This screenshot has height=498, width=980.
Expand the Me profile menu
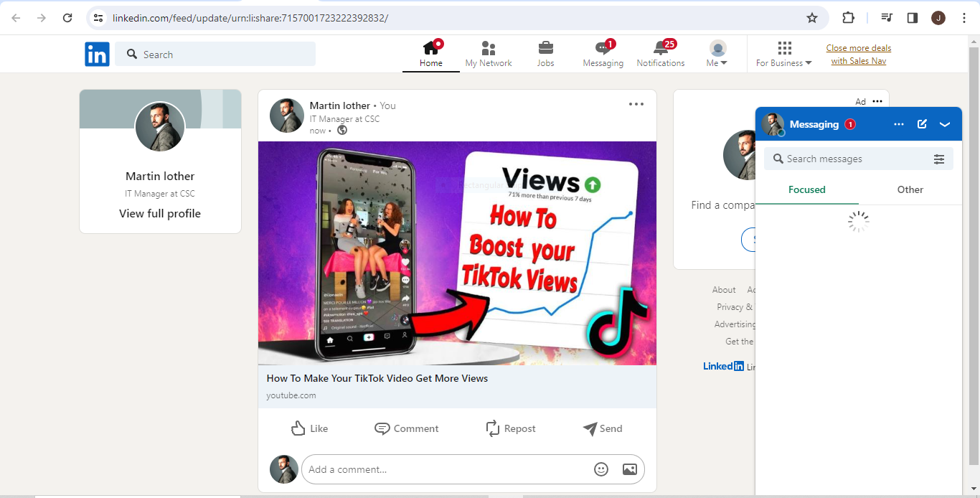pyautogui.click(x=717, y=54)
